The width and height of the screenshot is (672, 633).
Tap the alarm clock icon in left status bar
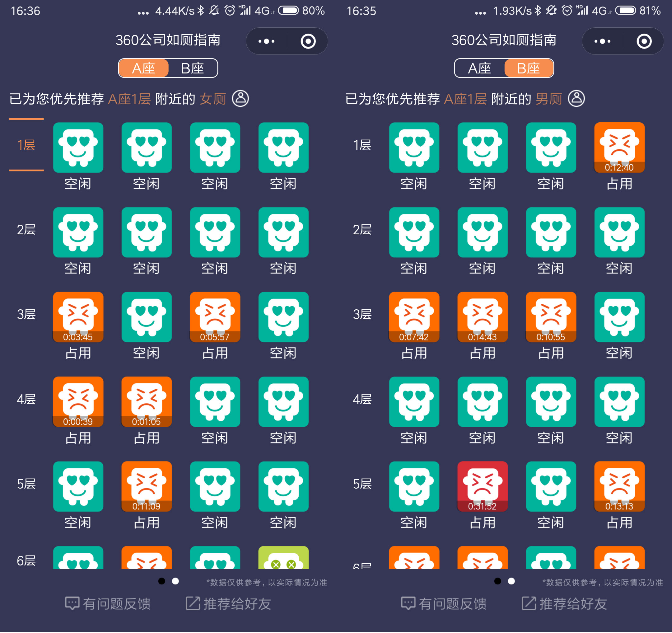[230, 11]
